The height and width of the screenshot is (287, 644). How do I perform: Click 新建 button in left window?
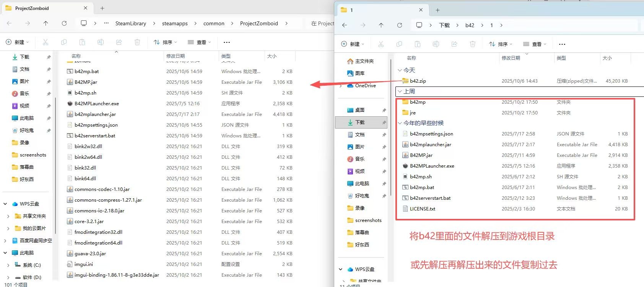tap(17, 42)
